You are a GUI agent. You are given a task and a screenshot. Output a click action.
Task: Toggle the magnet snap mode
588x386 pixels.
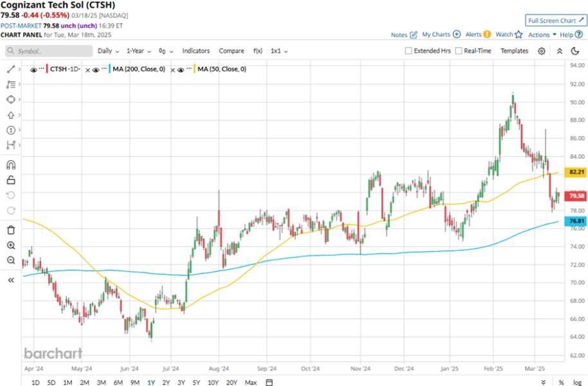point(11,165)
